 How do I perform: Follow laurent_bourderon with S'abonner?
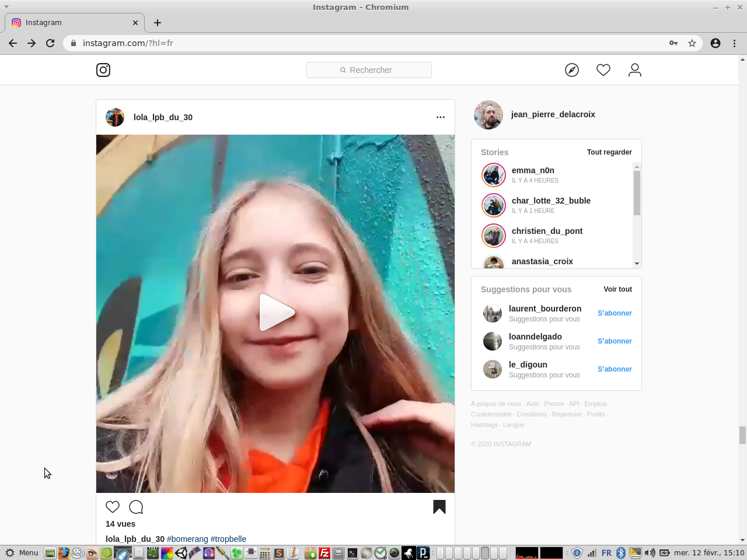[x=615, y=313]
